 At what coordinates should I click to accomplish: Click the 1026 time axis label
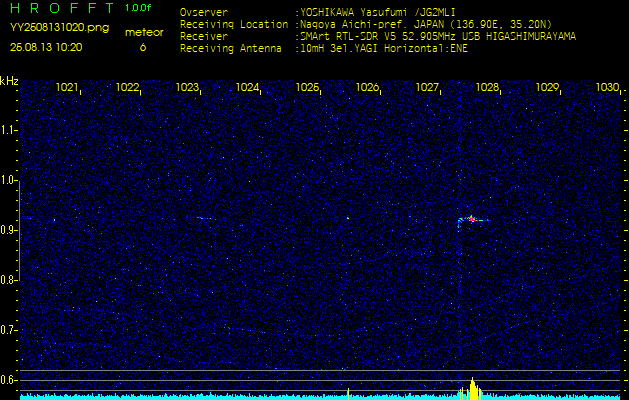click(367, 87)
